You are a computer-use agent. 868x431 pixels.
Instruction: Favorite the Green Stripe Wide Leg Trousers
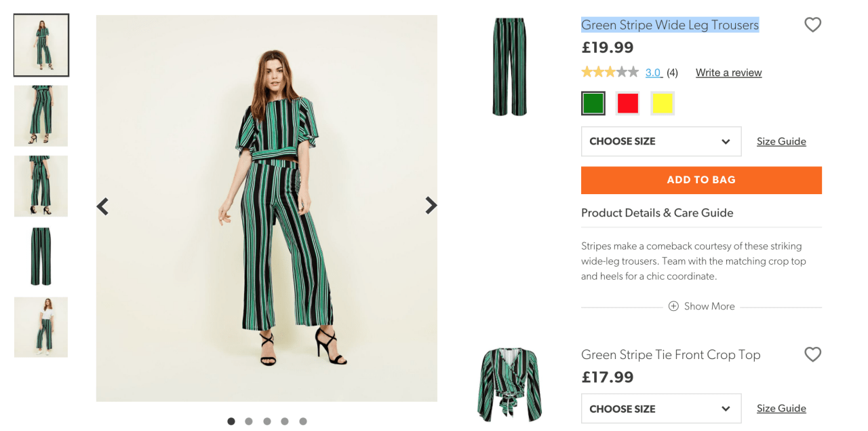(812, 25)
